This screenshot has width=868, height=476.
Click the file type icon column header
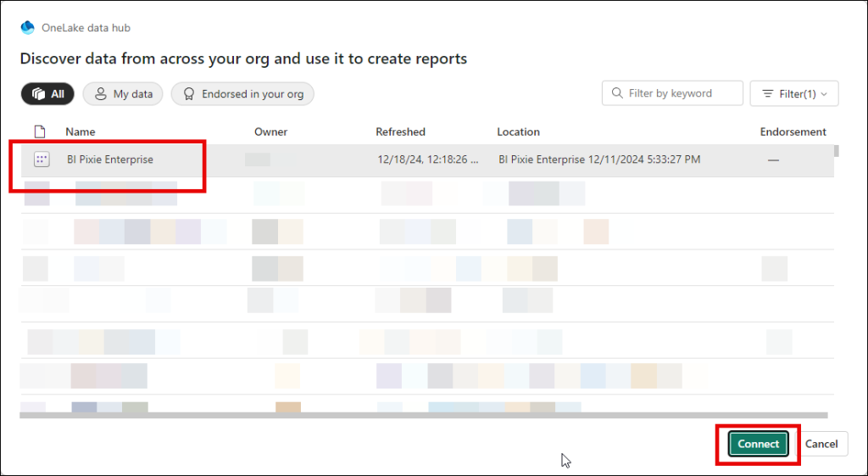click(x=39, y=132)
